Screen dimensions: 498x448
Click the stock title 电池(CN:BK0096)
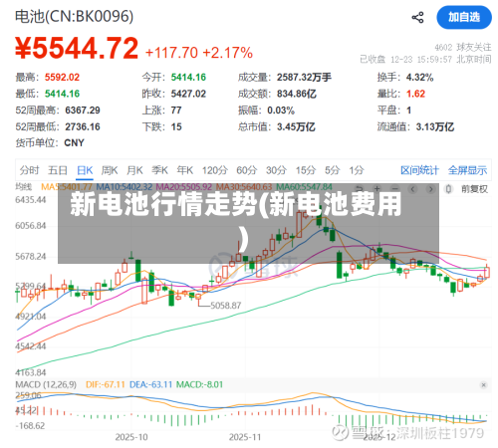click(x=75, y=17)
